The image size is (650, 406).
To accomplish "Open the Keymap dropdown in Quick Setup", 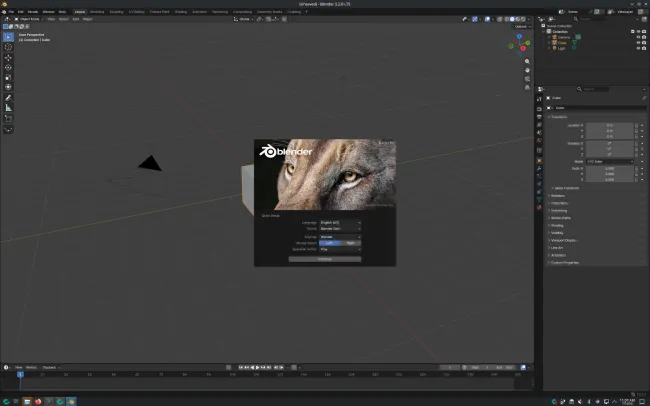I will click(x=340, y=237).
